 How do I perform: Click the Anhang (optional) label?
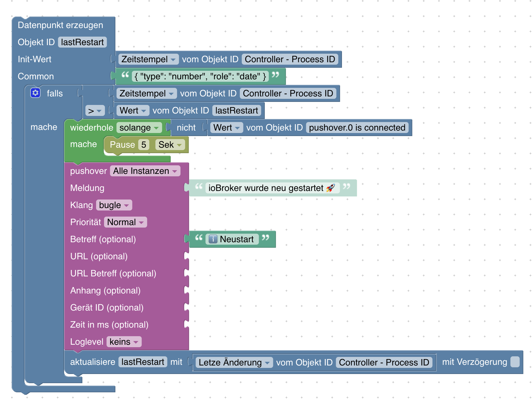(105, 290)
